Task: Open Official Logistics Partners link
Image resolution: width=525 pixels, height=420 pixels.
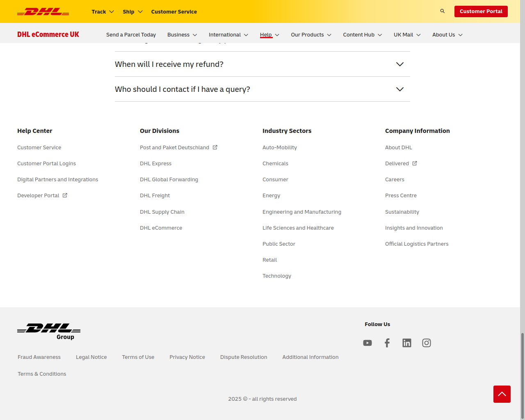Action: click(417, 244)
